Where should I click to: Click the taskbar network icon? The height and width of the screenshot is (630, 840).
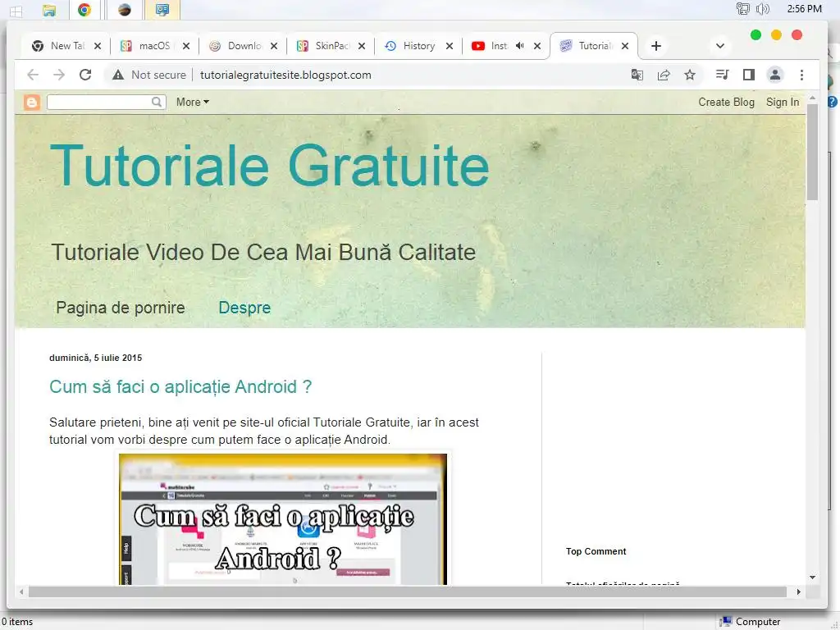coord(742,8)
